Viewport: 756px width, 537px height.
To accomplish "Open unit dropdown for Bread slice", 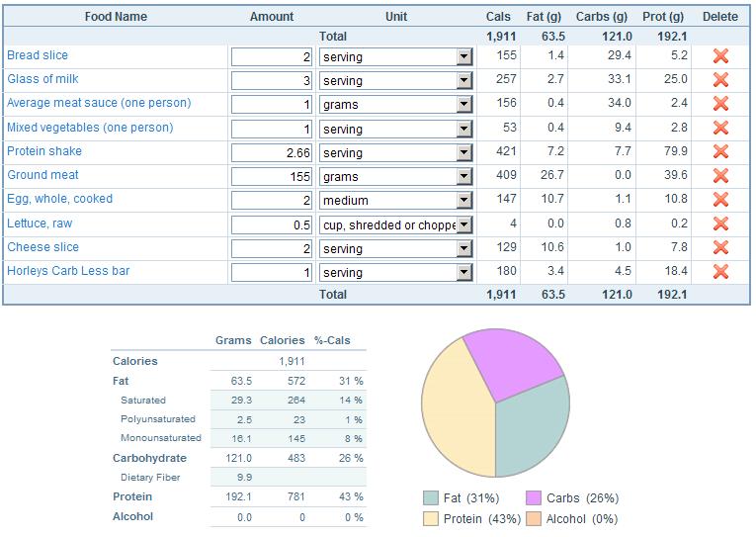I will [463, 57].
